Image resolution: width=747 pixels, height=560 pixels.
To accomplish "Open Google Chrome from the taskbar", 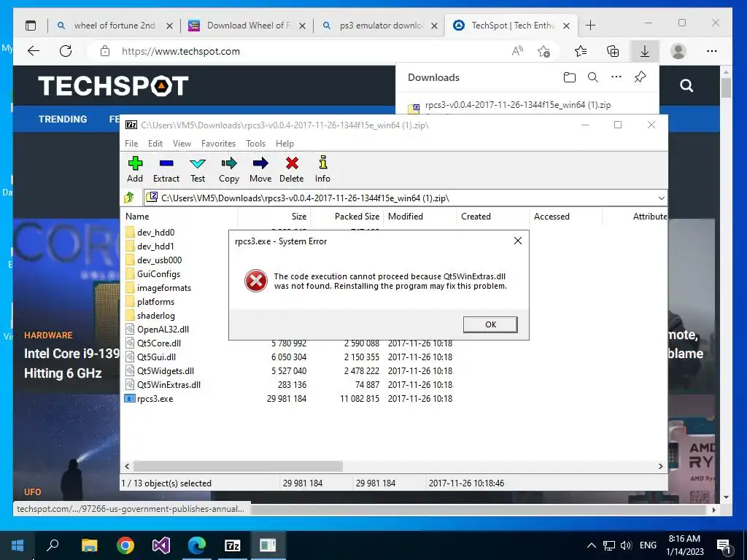I will point(125,545).
